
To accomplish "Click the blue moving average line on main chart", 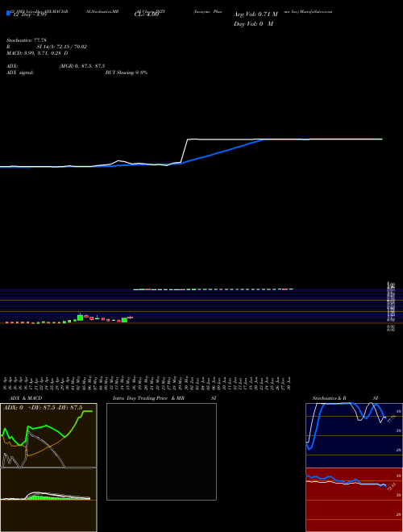I will (x=221, y=152).
